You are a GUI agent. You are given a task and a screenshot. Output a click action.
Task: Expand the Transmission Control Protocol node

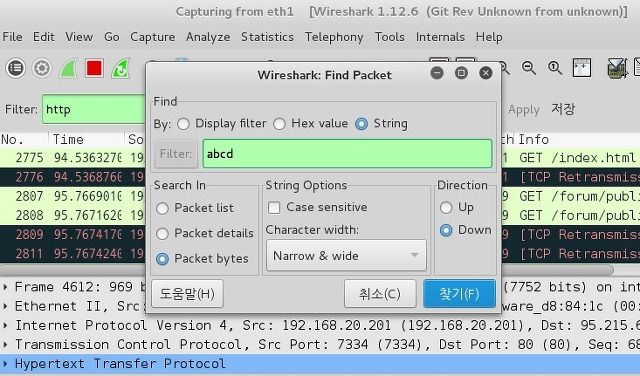tap(5, 345)
